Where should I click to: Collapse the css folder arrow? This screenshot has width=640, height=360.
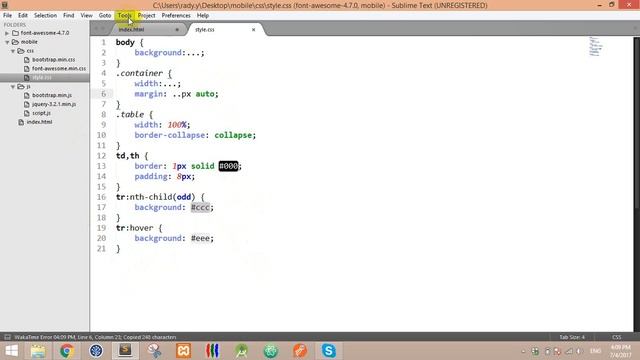click(13, 51)
